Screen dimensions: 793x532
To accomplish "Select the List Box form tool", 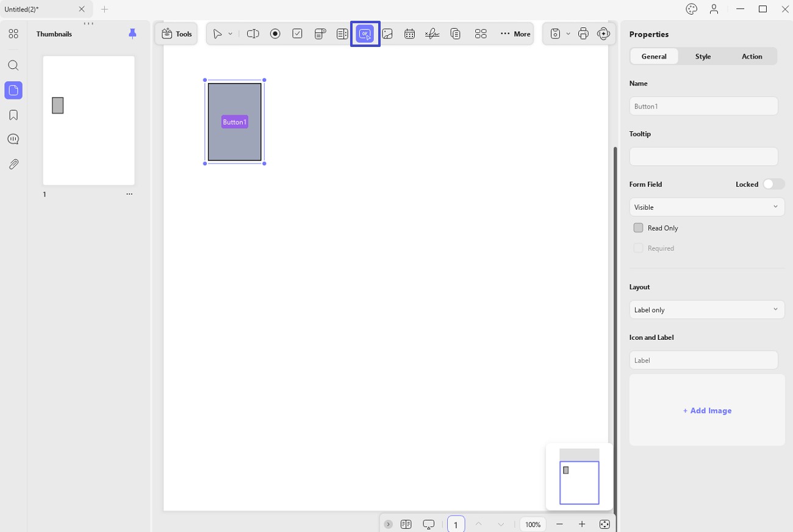I will click(x=342, y=34).
